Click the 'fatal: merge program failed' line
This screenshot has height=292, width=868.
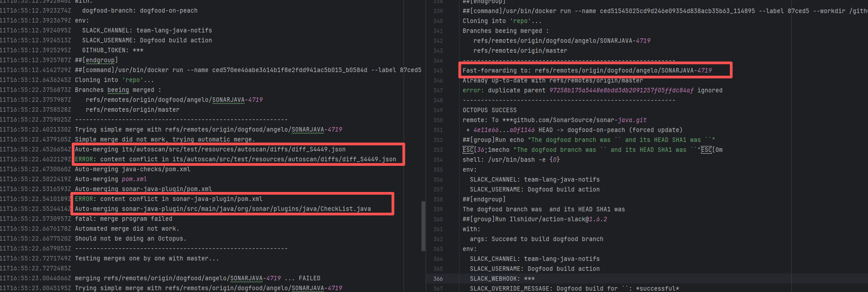123,219
